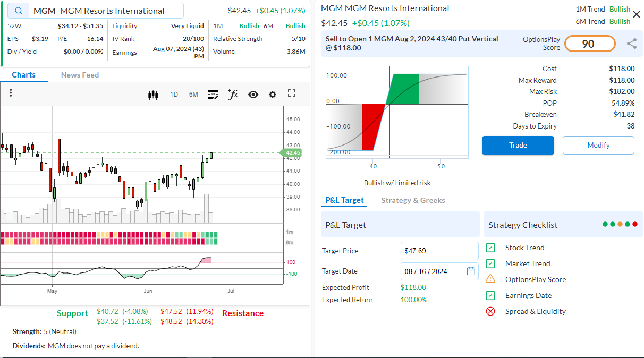
Task: Click the MGM dividend note text
Action: [x=75, y=346]
